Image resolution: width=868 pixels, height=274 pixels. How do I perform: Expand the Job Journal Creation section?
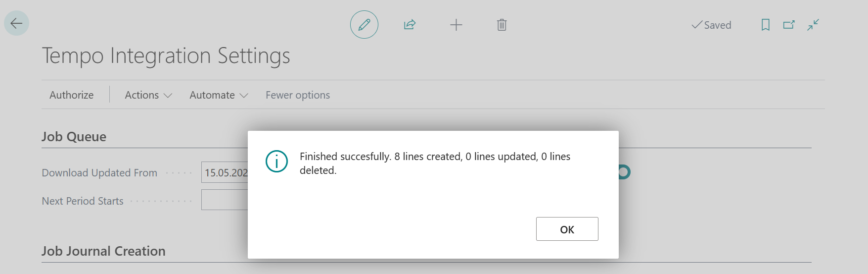103,251
